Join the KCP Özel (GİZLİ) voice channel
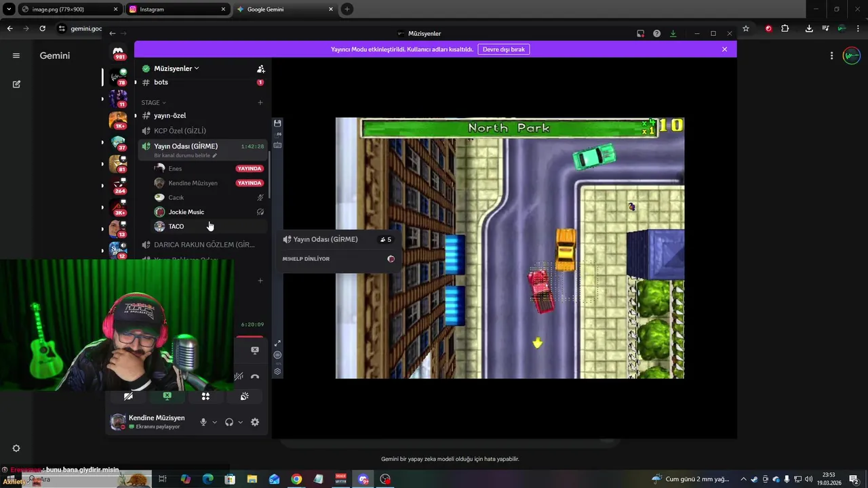 tap(201, 131)
